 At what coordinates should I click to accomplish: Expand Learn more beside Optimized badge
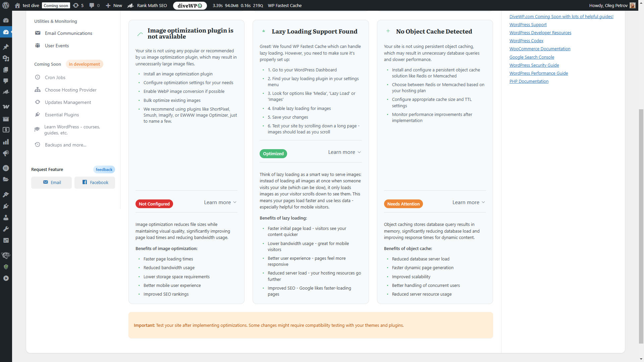tap(344, 152)
